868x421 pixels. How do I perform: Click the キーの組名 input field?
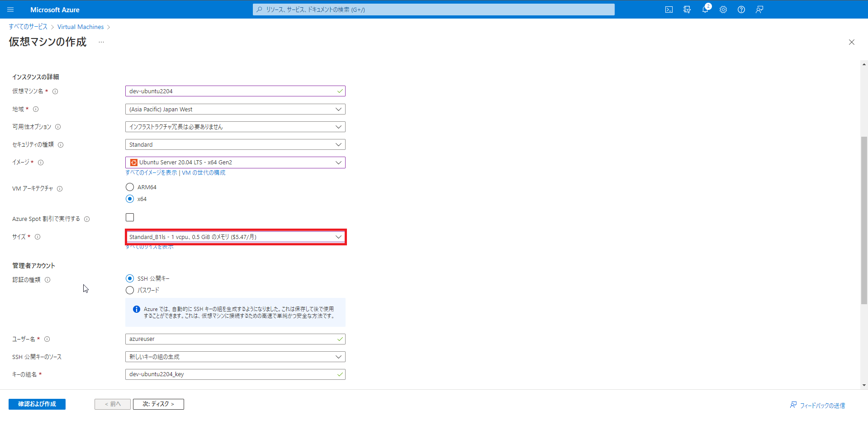click(235, 374)
